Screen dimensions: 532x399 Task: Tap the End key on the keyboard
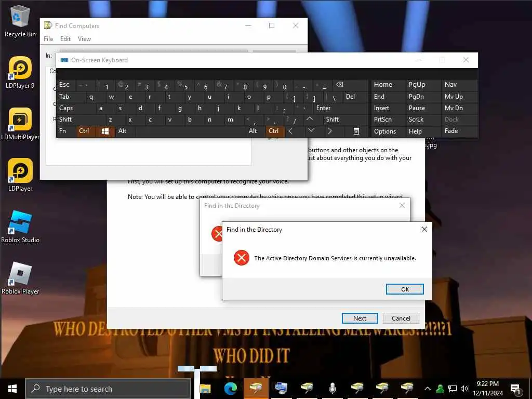pyautogui.click(x=388, y=97)
